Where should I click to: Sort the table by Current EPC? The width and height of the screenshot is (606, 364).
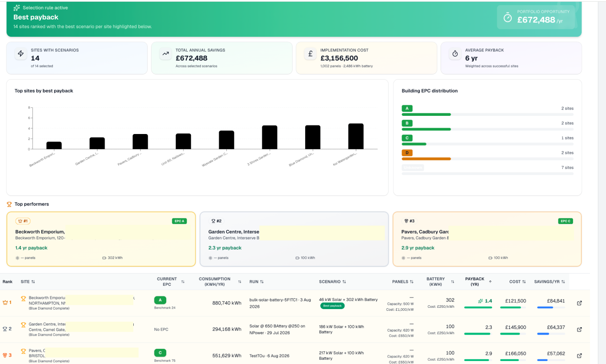tap(171, 282)
